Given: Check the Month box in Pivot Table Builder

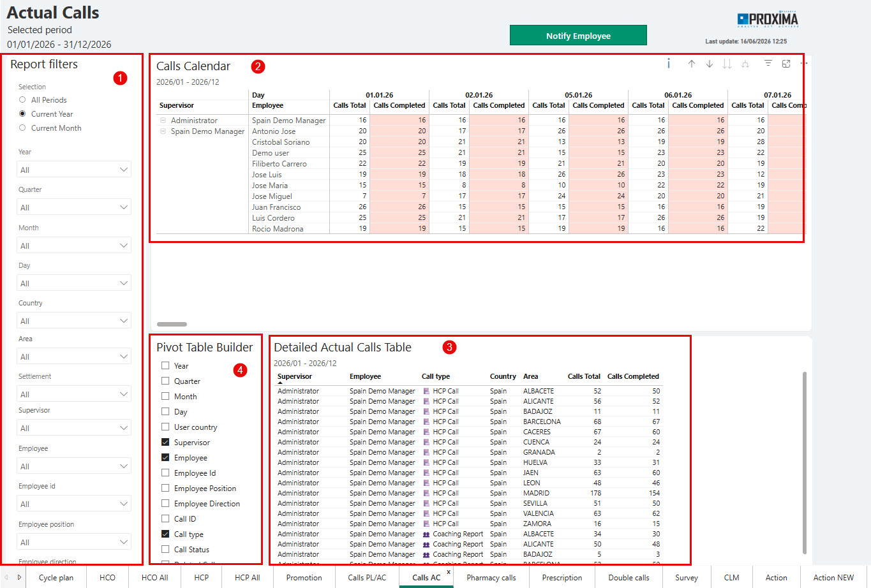Looking at the screenshot, I should pos(165,397).
